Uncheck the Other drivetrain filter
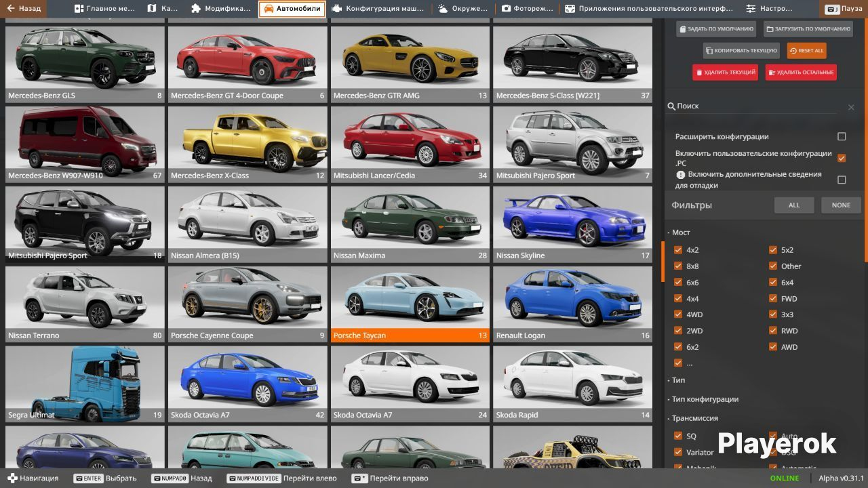Image resolution: width=868 pixels, height=488 pixels. (x=773, y=266)
